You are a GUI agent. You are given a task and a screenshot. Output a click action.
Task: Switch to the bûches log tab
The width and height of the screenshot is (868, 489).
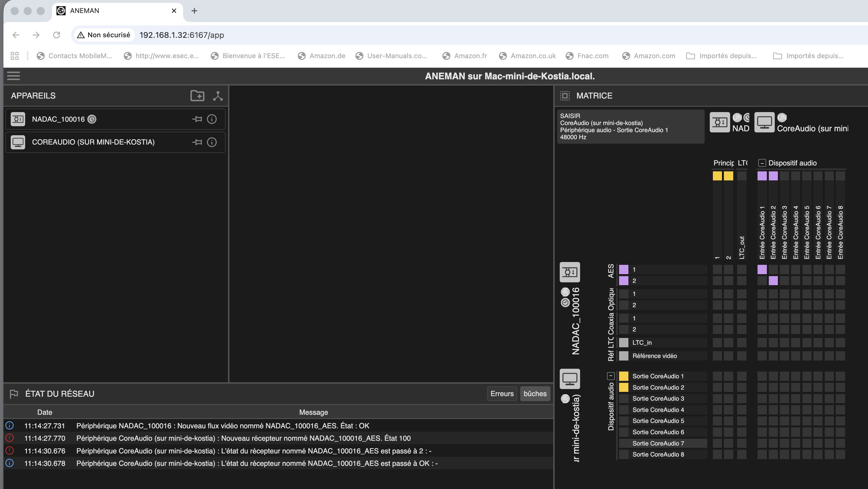coord(535,394)
